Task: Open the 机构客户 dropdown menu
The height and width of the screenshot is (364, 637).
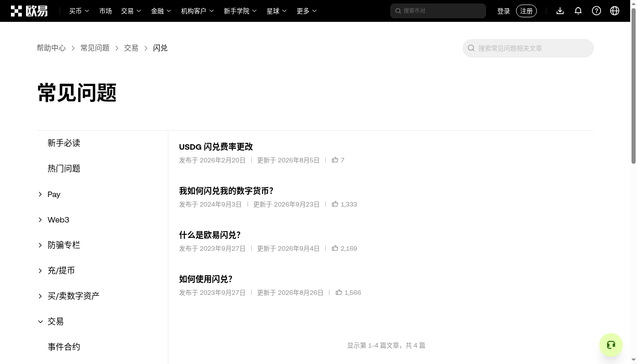Action: click(x=197, y=11)
